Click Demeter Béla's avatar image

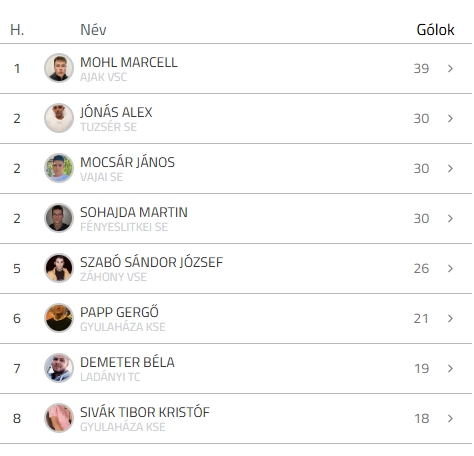[59, 368]
